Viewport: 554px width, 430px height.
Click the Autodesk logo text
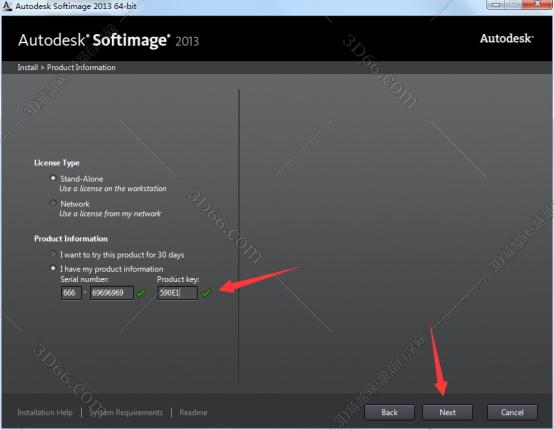(x=506, y=38)
